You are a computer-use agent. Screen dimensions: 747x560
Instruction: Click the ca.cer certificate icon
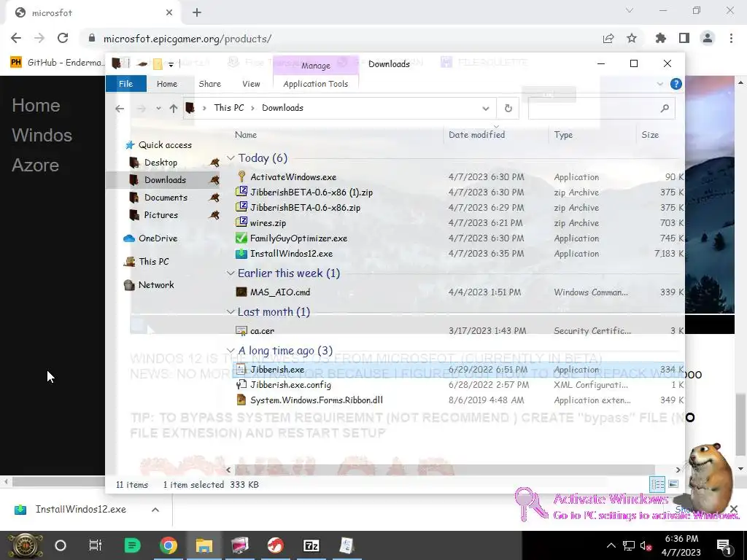241,330
